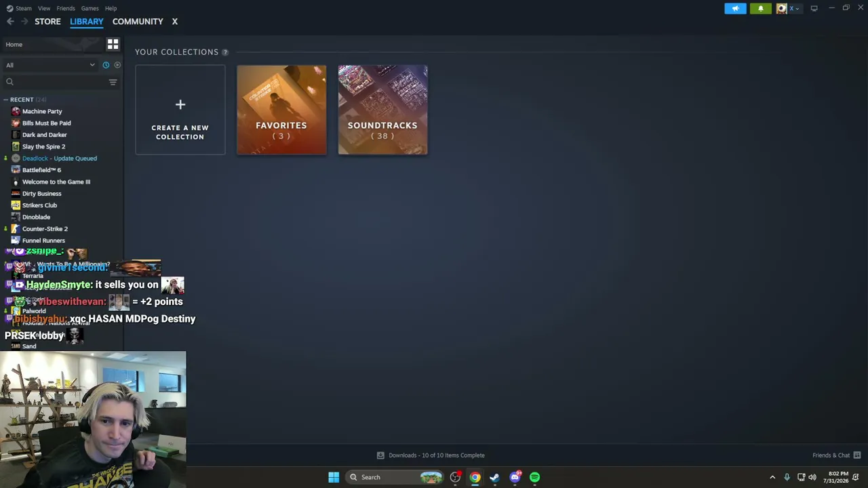Click the Machine Party game icon
This screenshot has width=868, height=488.
point(16,111)
